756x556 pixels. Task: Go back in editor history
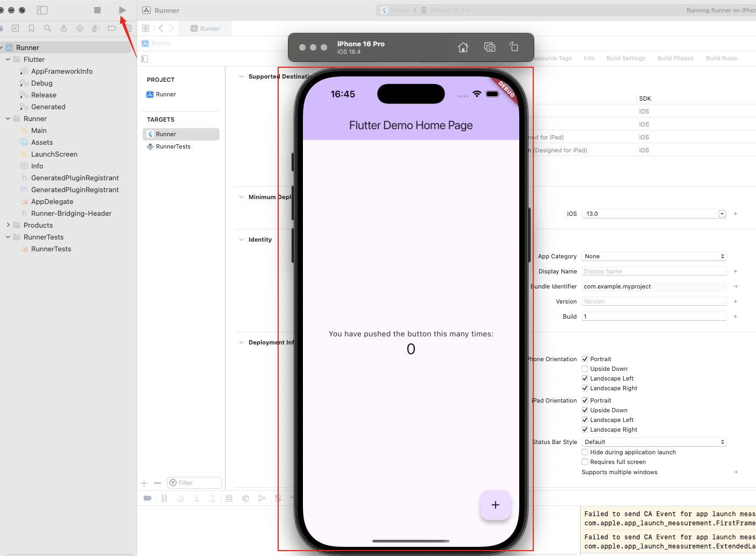(161, 29)
